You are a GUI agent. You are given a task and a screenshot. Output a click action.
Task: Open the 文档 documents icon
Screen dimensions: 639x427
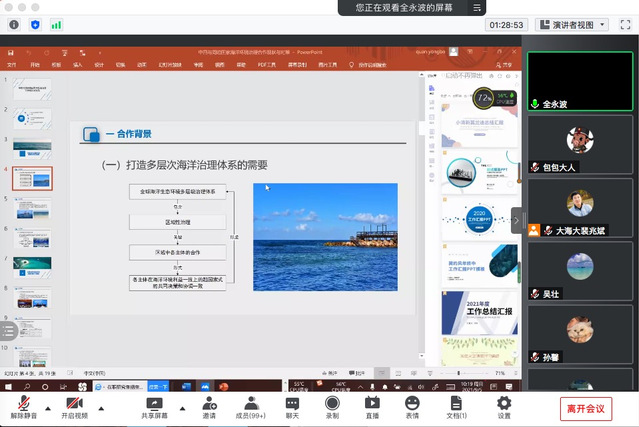point(456,405)
